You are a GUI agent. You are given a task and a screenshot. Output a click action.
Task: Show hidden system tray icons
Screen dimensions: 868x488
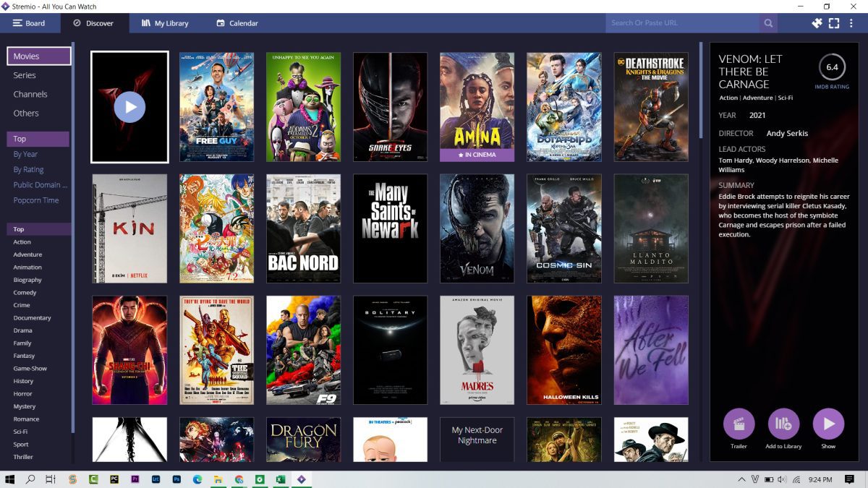(x=741, y=479)
